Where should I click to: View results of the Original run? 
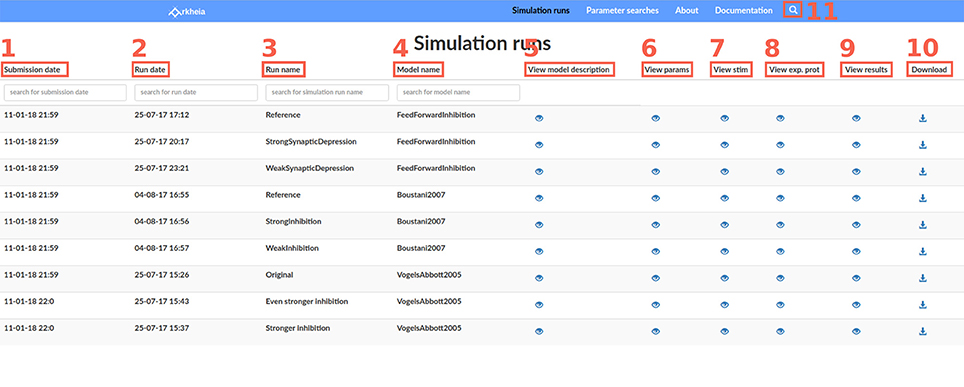[x=856, y=278]
